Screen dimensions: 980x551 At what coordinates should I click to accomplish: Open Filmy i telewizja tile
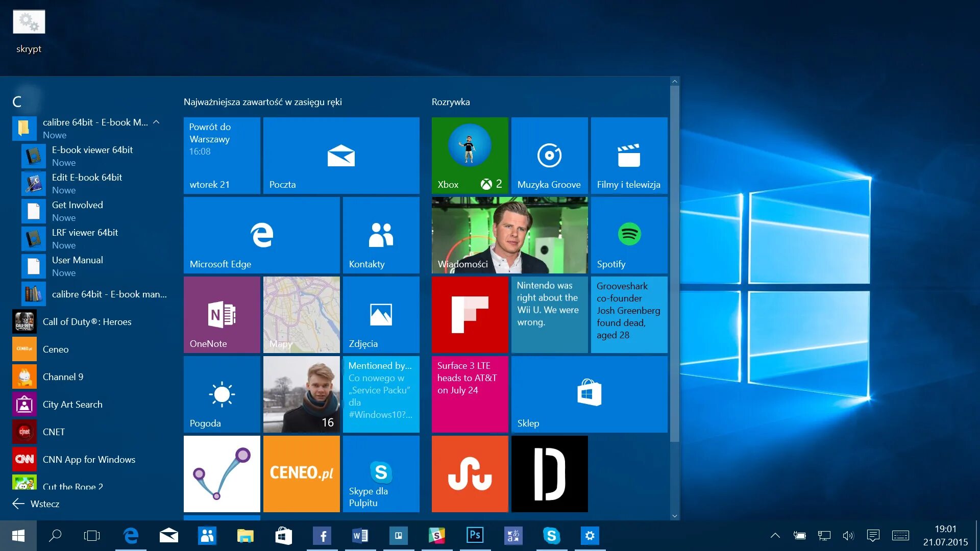tap(629, 156)
